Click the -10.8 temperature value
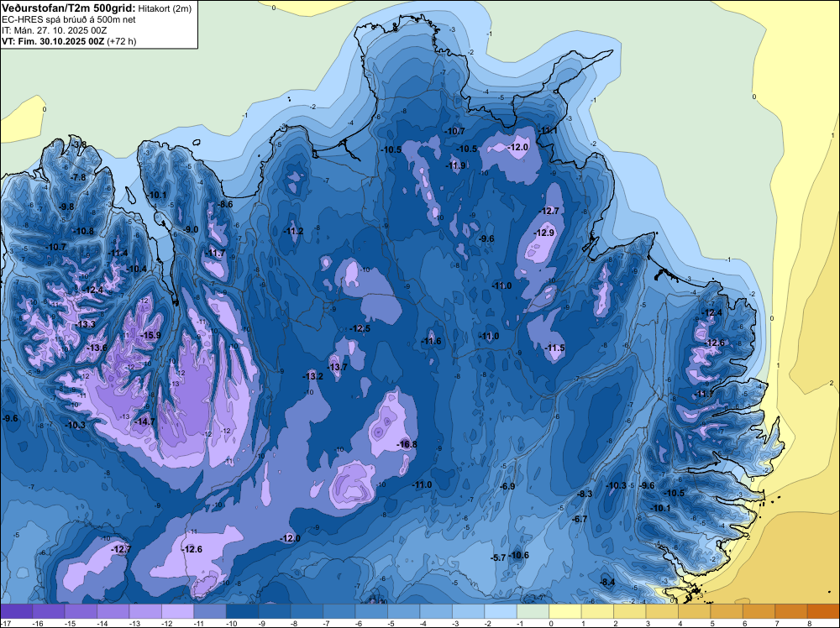 pos(83,231)
